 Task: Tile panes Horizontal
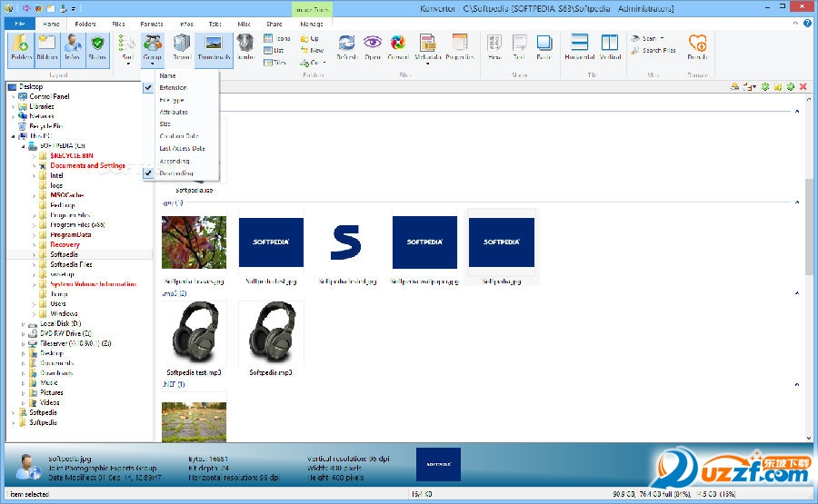(x=580, y=48)
